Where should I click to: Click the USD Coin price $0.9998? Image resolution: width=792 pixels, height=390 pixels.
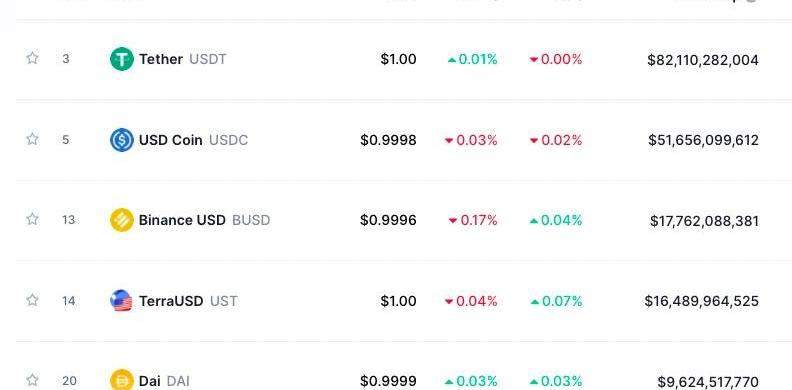[x=388, y=140]
